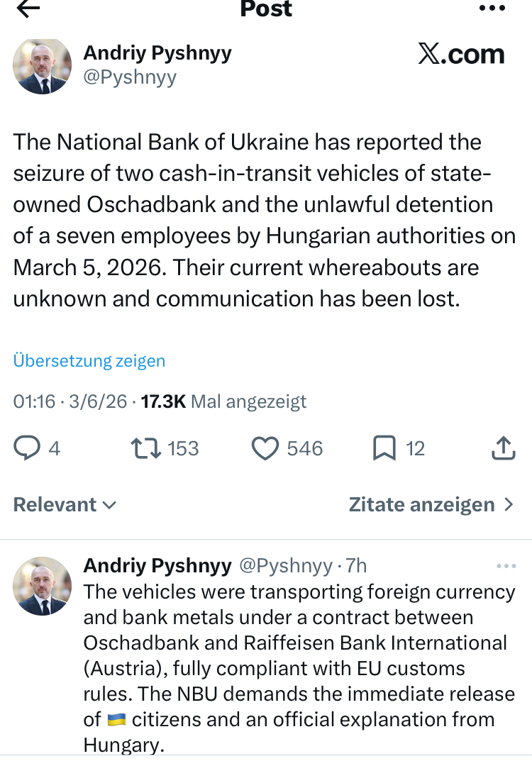
Task: Tap the 01:16 · 3/6/26 timestamp
Action: click(x=70, y=401)
